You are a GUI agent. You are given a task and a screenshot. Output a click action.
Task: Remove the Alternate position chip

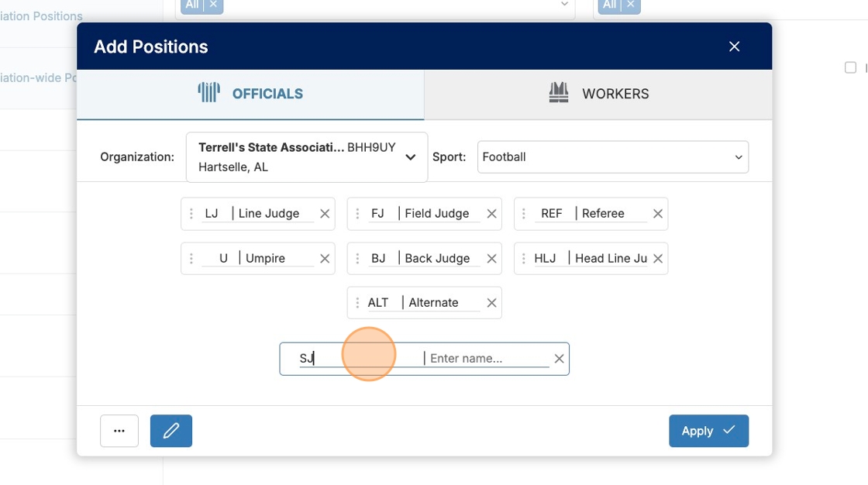click(491, 303)
